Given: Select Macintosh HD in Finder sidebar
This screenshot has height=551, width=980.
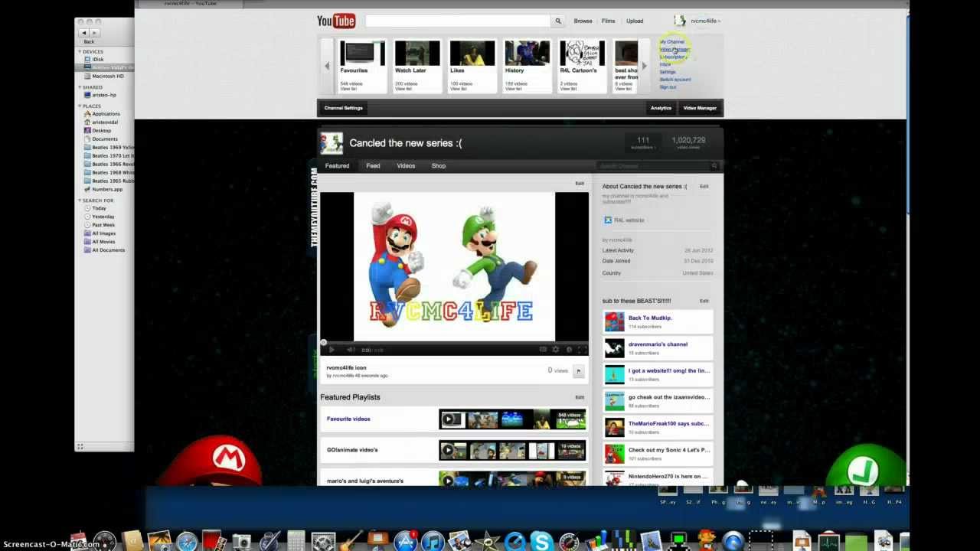Looking at the screenshot, I should (x=108, y=77).
